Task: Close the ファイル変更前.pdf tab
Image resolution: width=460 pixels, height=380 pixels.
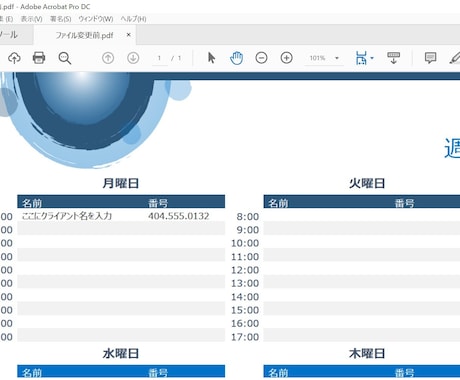Action: pos(128,35)
